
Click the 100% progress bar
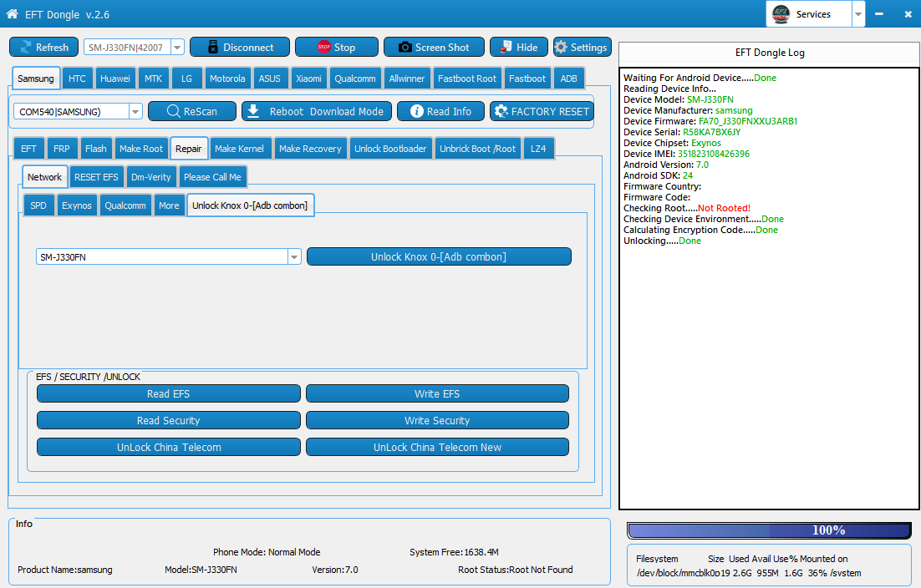click(x=769, y=530)
